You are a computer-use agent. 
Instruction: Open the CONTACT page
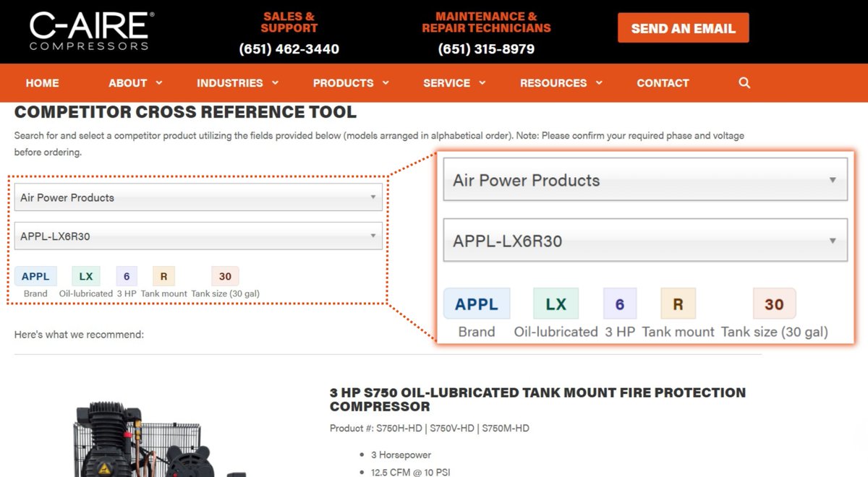(663, 83)
